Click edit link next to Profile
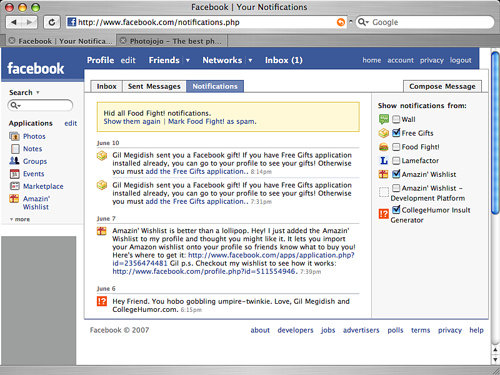 (x=128, y=60)
